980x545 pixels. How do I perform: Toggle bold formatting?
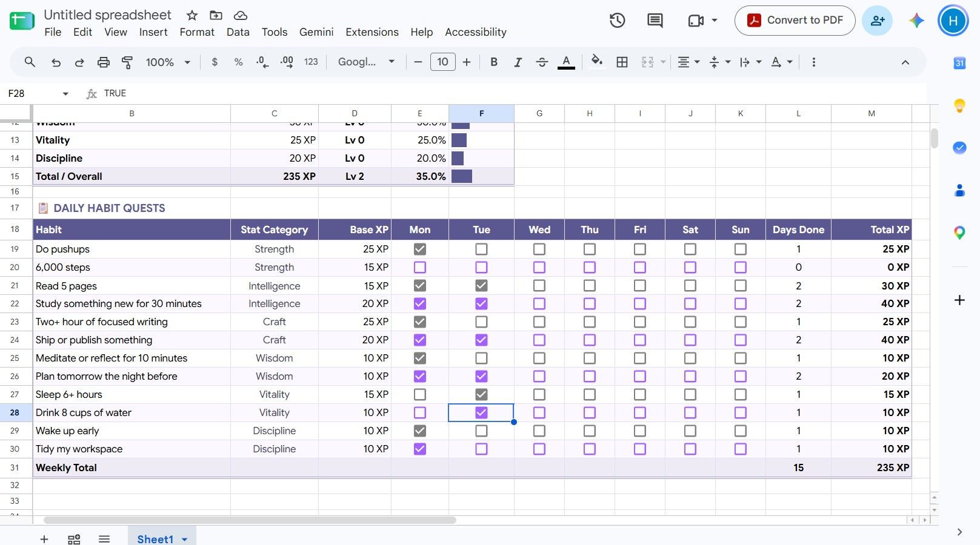[x=494, y=62]
